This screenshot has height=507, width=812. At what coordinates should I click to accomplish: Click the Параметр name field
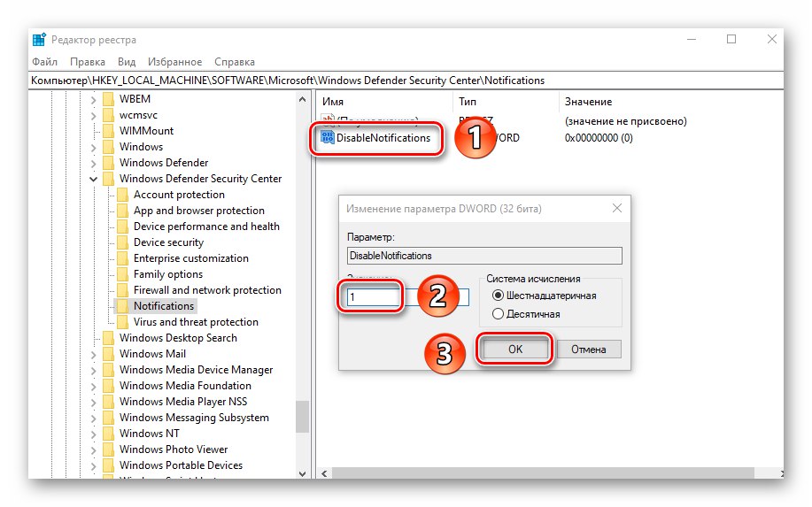(484, 256)
